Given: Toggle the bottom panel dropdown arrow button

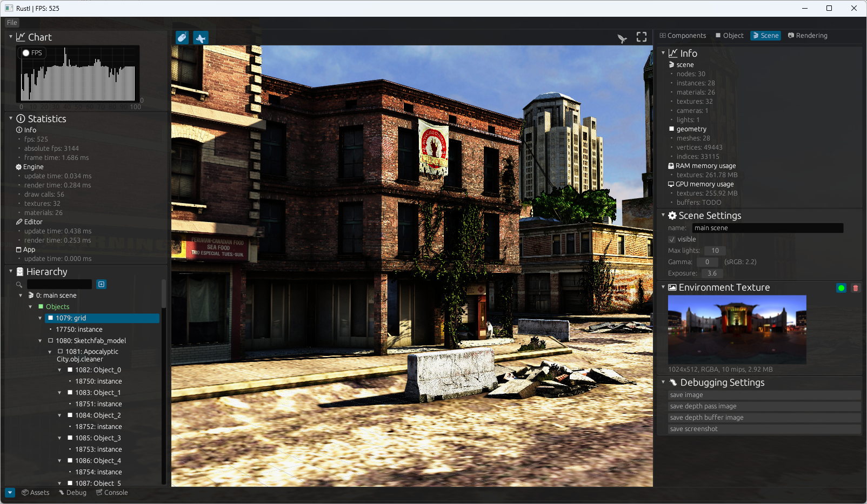Looking at the screenshot, I should pyautogui.click(x=10, y=493).
